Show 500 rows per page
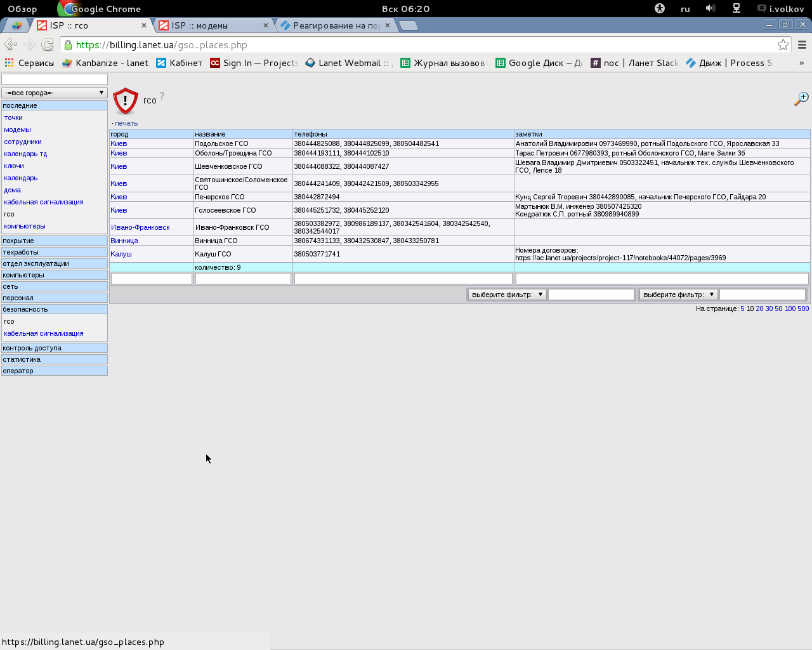 click(803, 308)
